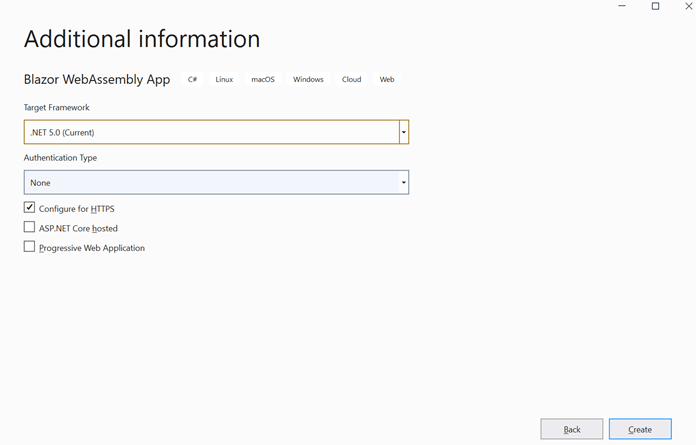Click the Blazor WebAssembly App title
The height and width of the screenshot is (445, 696).
tap(97, 79)
